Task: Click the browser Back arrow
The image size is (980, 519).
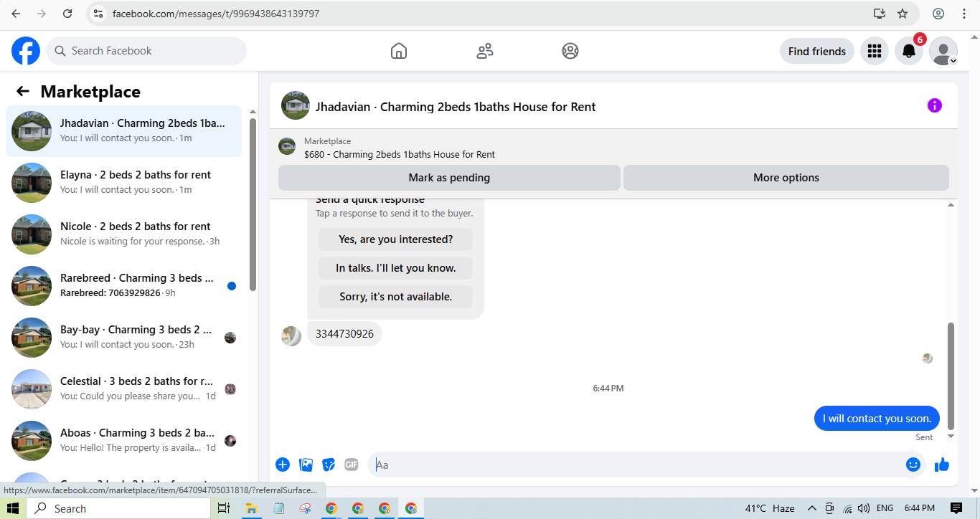Action: coord(16,14)
